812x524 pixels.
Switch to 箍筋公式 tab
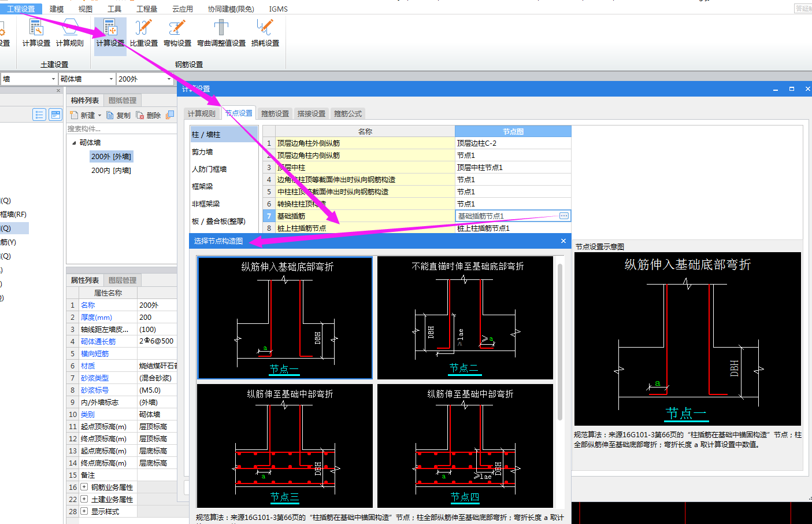pos(348,113)
